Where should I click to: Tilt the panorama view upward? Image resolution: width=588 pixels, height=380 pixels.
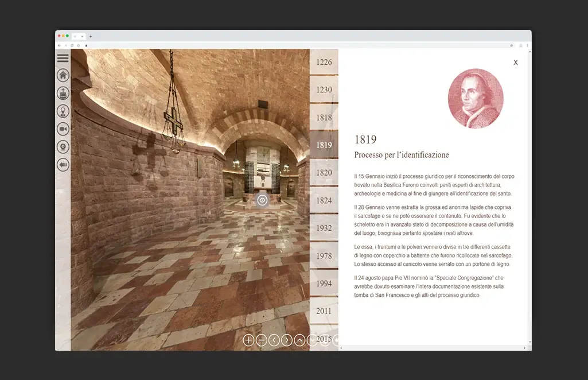[299, 340]
